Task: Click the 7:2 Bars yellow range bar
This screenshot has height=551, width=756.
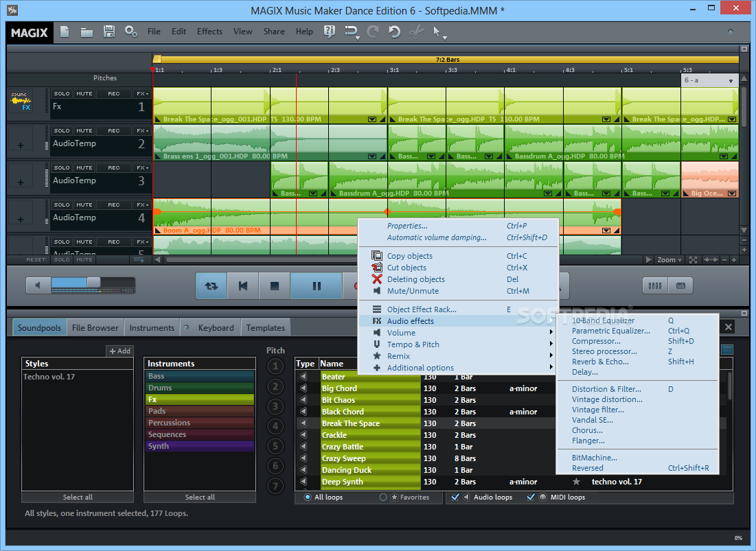Action: (x=446, y=59)
